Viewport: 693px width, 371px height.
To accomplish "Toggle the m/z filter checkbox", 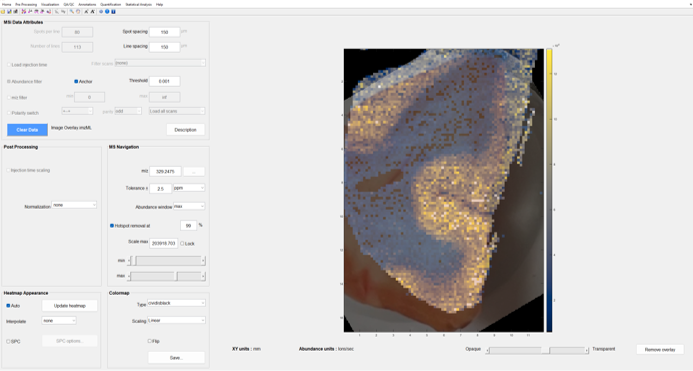I will [x=9, y=97].
